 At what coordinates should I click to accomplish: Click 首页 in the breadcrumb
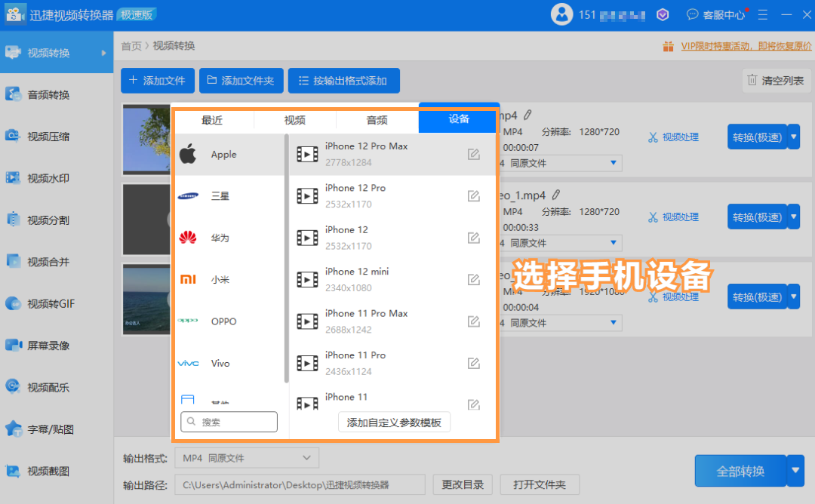131,46
